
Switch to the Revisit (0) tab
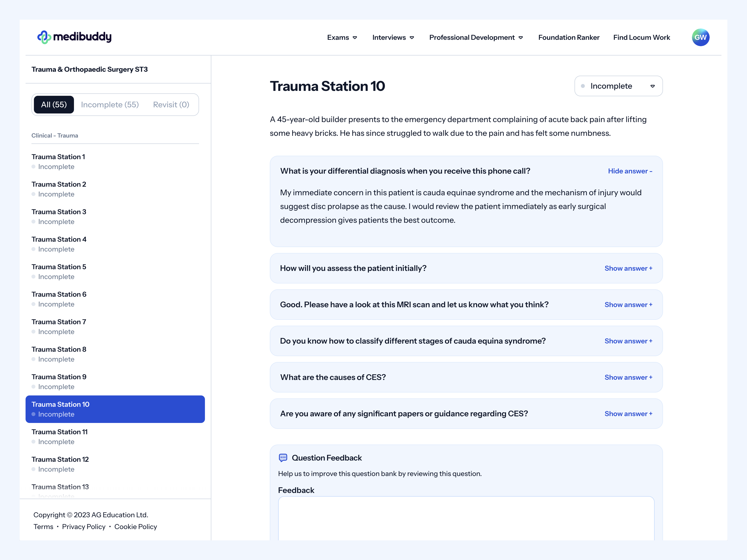coord(171,105)
